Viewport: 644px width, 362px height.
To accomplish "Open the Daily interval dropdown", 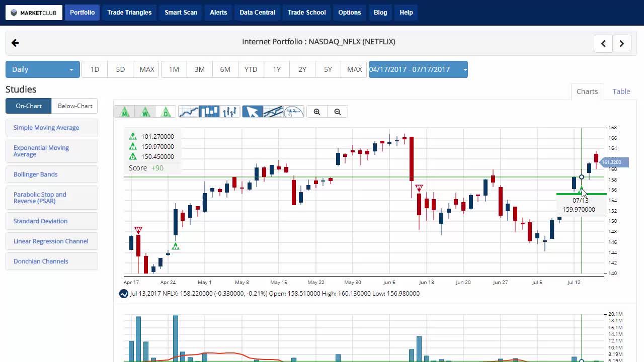I will (x=43, y=69).
